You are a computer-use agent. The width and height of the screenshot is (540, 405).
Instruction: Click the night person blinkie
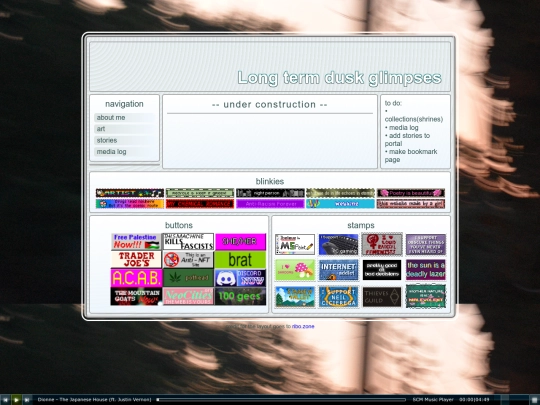point(270,193)
